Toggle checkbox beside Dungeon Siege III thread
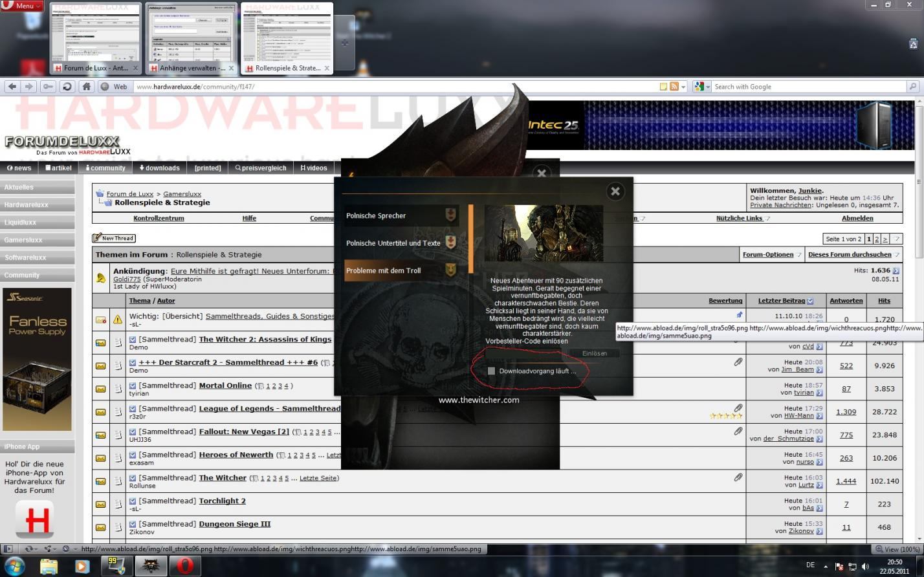924x577 pixels. [133, 524]
